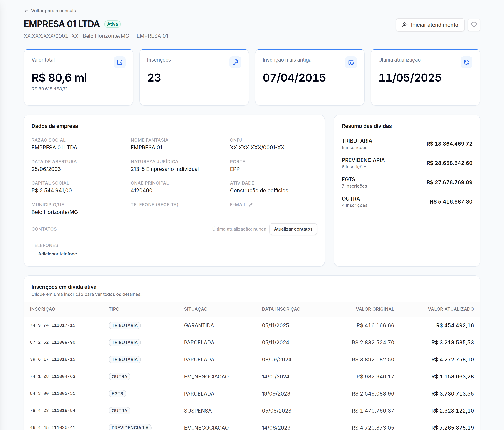The height and width of the screenshot is (430, 504).
Task: Click refresh icon on Última atualização card
Action: (466, 62)
